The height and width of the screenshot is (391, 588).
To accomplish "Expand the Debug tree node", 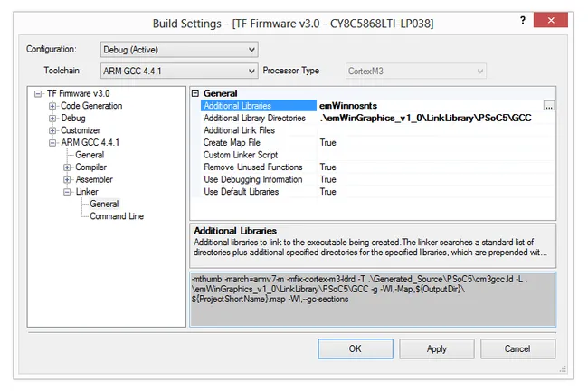I will pos(52,119).
